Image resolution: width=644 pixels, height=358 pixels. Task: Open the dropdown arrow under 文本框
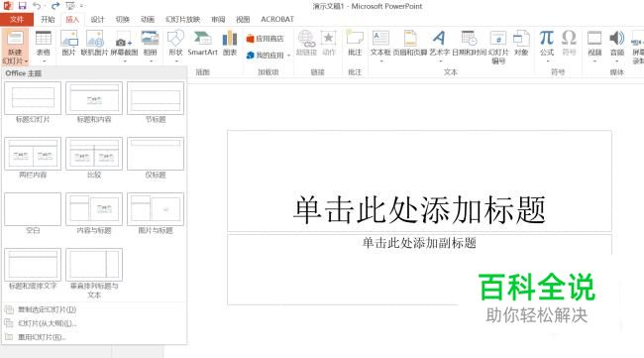[x=380, y=61]
